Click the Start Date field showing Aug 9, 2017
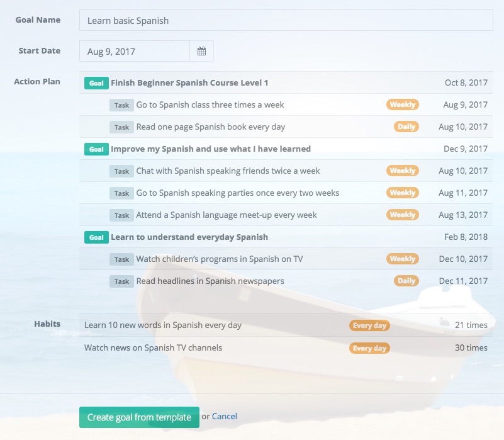The image size is (504, 440). point(135,52)
